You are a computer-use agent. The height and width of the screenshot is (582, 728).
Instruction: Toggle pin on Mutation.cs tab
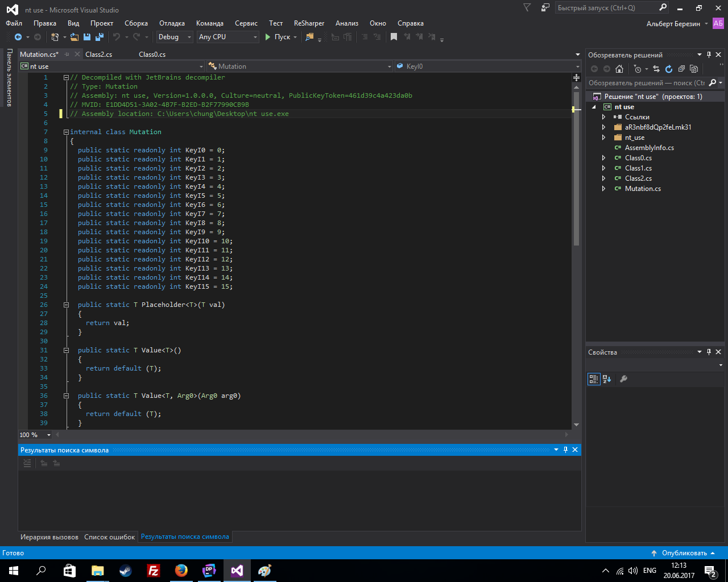click(x=67, y=55)
